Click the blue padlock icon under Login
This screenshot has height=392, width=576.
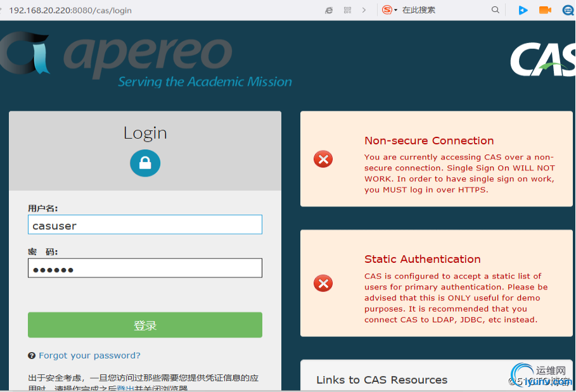click(x=145, y=163)
